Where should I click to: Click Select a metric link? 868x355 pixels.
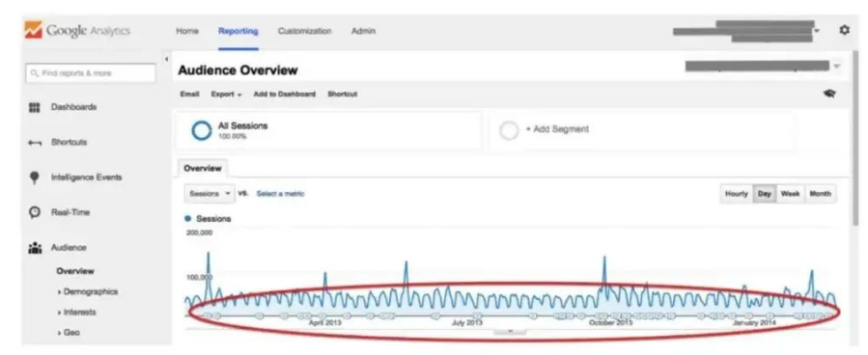coord(280,194)
